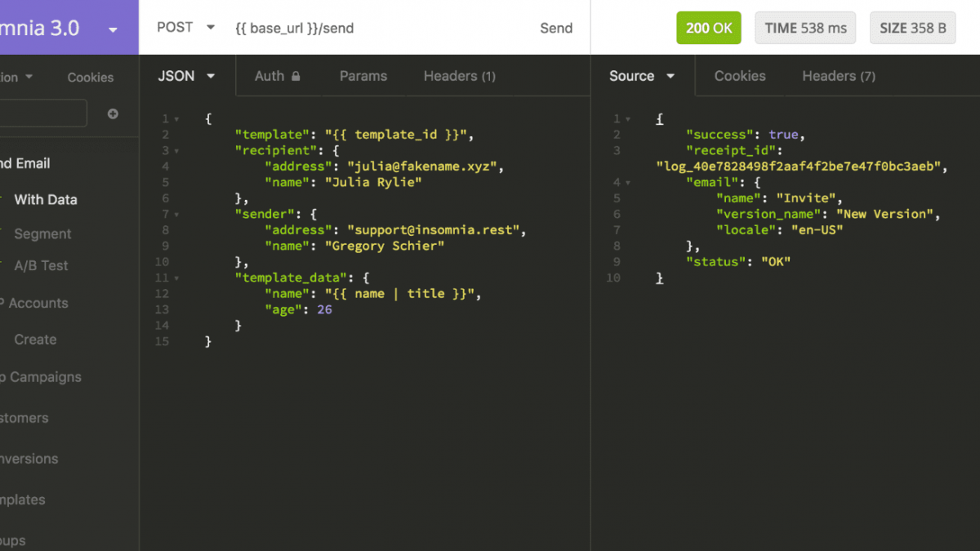Focus the sidebar filter input box

(x=42, y=113)
